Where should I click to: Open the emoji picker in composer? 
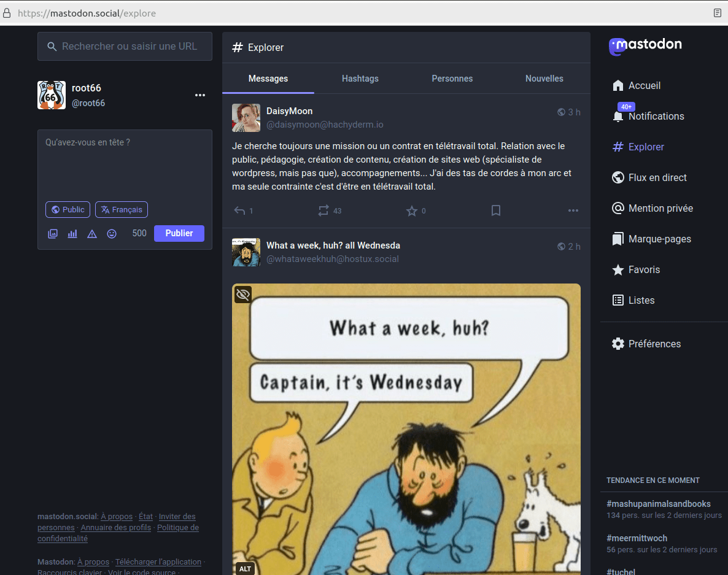pyautogui.click(x=112, y=234)
